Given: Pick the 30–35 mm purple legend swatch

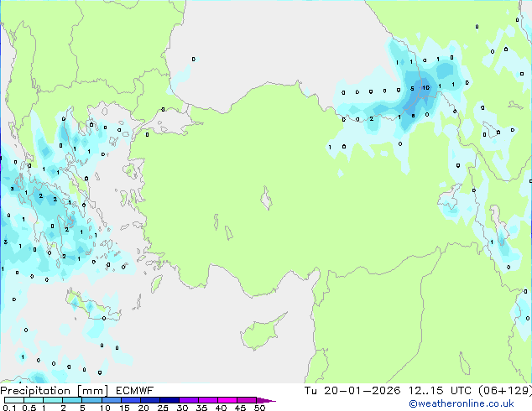Looking at the screenshot, I should pyautogui.click(x=189, y=400).
